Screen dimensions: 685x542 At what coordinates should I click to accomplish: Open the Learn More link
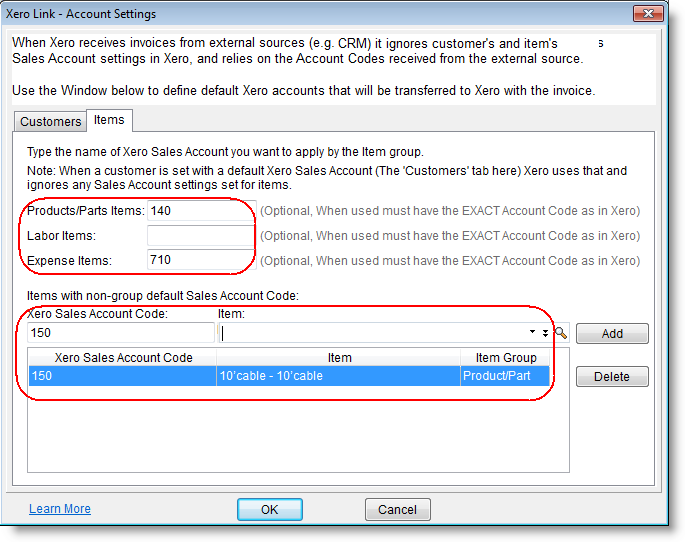click(x=60, y=509)
